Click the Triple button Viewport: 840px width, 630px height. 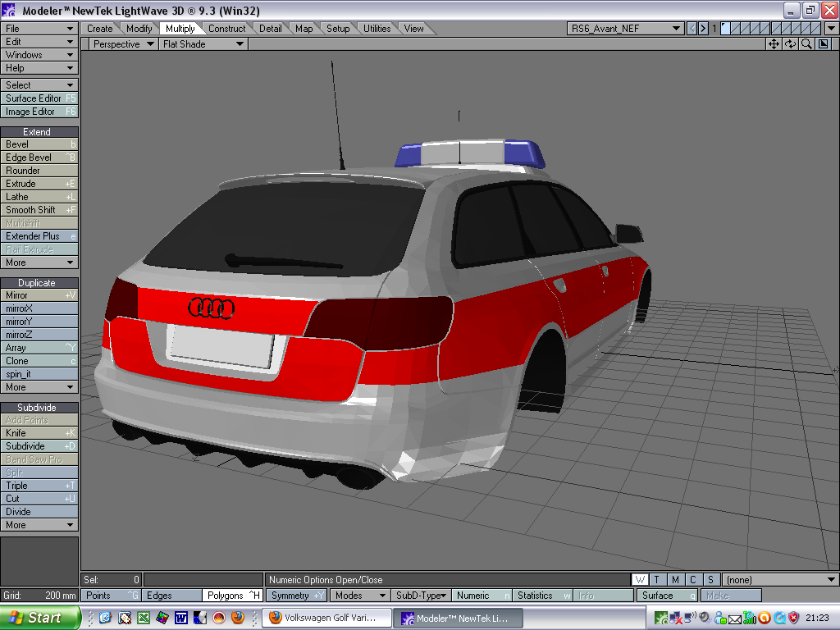[39, 486]
